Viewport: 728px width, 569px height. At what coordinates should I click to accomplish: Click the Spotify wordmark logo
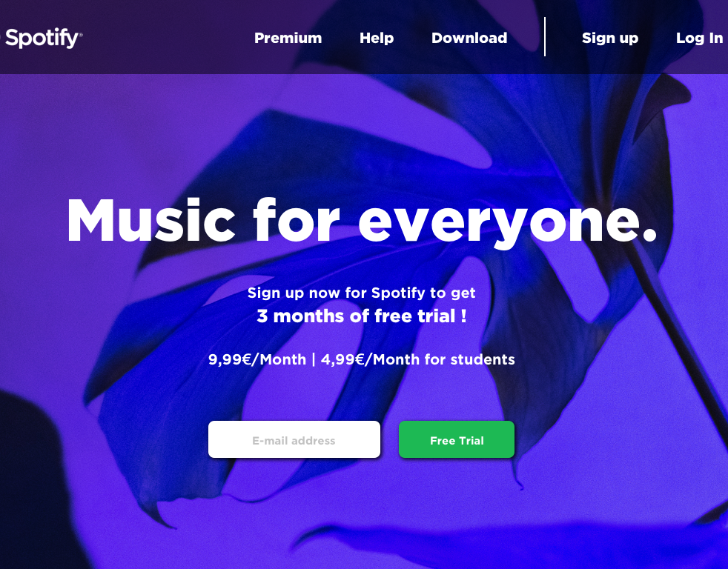[42, 38]
